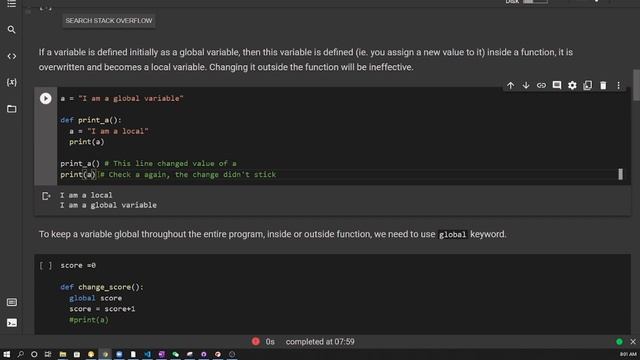Open File Explorer from the taskbar
640x360 pixels.
[x=62, y=354]
